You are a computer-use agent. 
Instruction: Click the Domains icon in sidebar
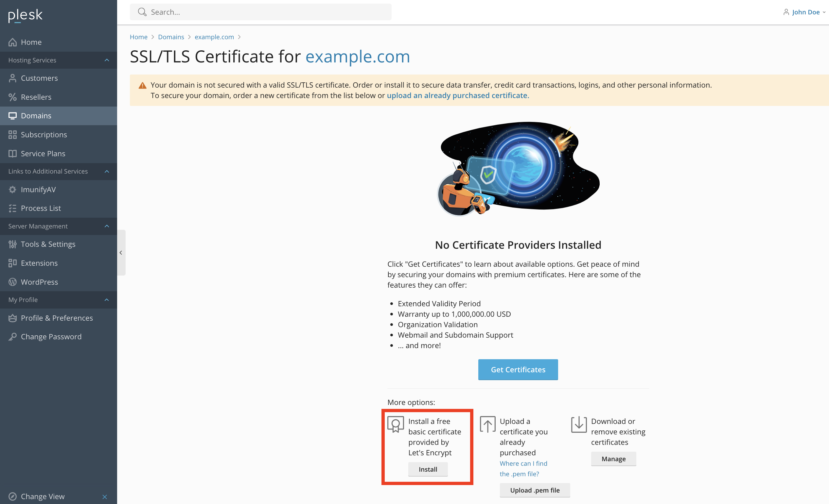point(14,115)
